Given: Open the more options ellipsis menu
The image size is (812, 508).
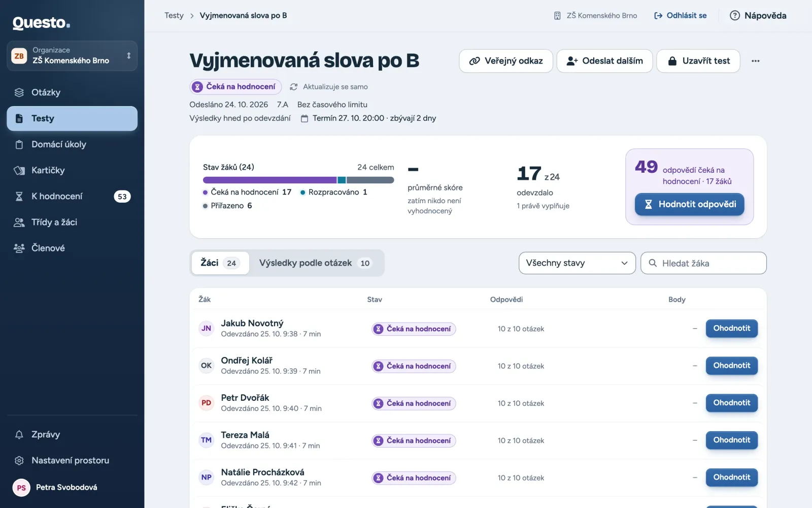Looking at the screenshot, I should (756, 61).
